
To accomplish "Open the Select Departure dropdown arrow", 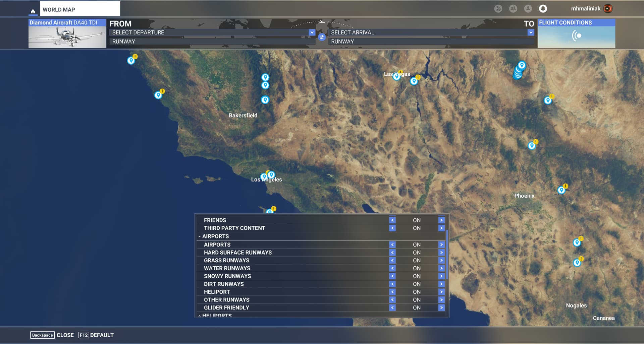I will [312, 32].
